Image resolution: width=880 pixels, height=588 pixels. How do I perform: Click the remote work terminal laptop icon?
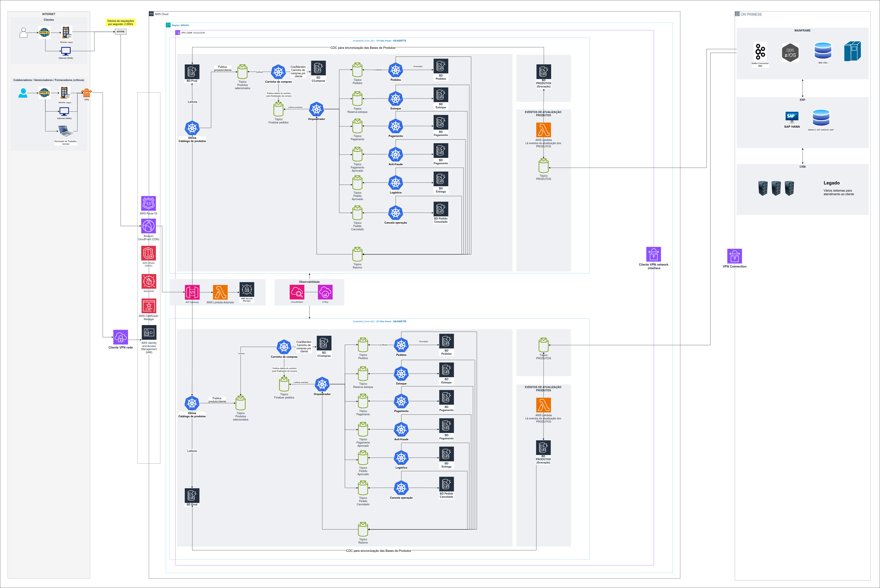point(66,131)
